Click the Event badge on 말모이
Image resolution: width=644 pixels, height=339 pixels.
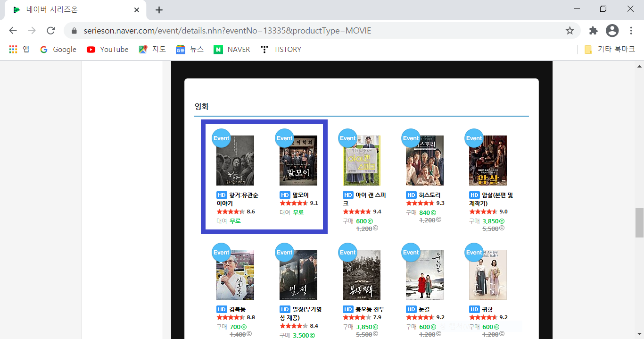(x=284, y=138)
